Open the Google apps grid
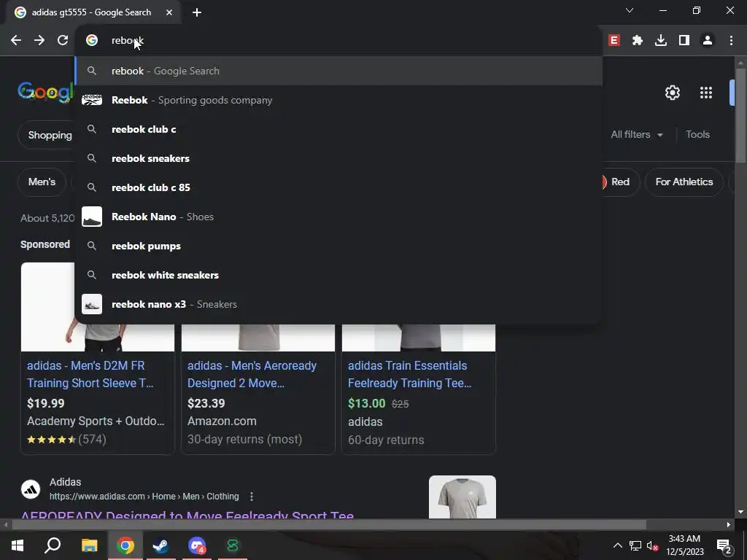This screenshot has height=560, width=747. pos(706,93)
